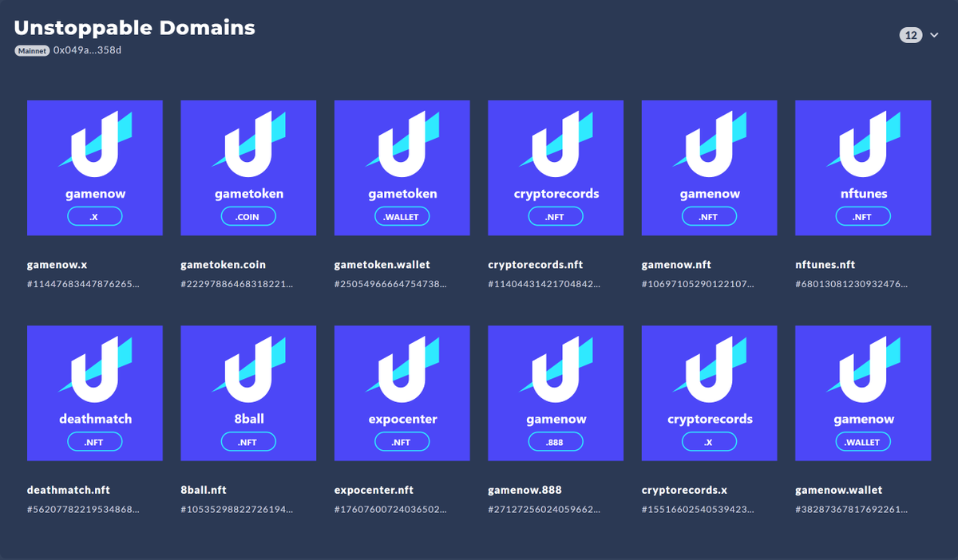Click the gametoken.wallet title text
The image size is (958, 560).
383,264
